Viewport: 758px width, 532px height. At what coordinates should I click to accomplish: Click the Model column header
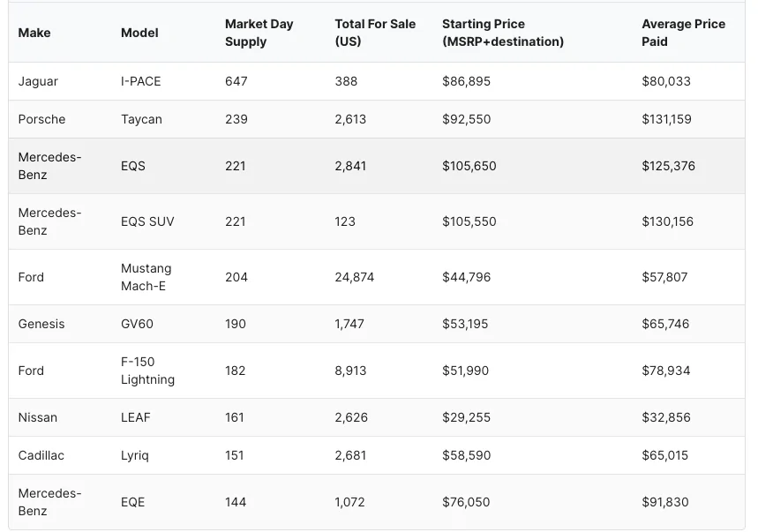[139, 33]
